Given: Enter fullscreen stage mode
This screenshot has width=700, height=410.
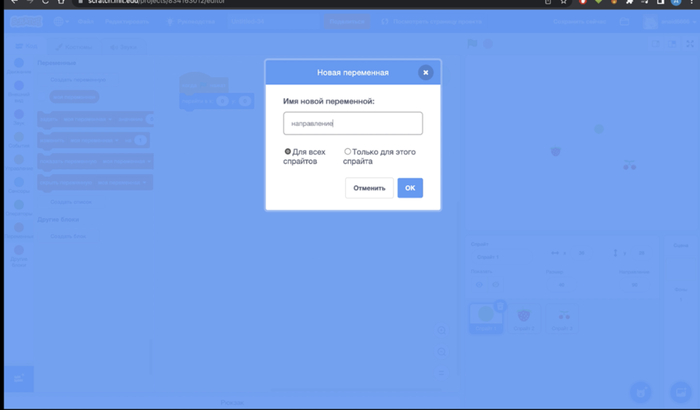Looking at the screenshot, I should pos(688,44).
